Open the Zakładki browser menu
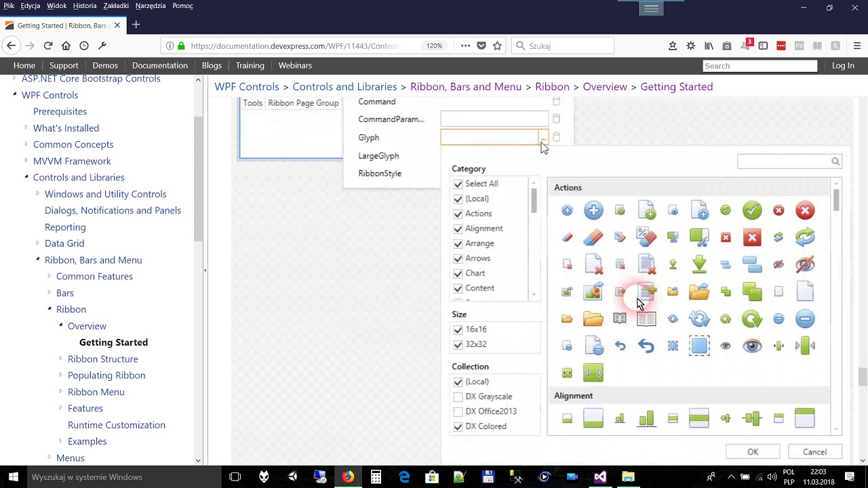The height and width of the screenshot is (488, 868). 116,6
